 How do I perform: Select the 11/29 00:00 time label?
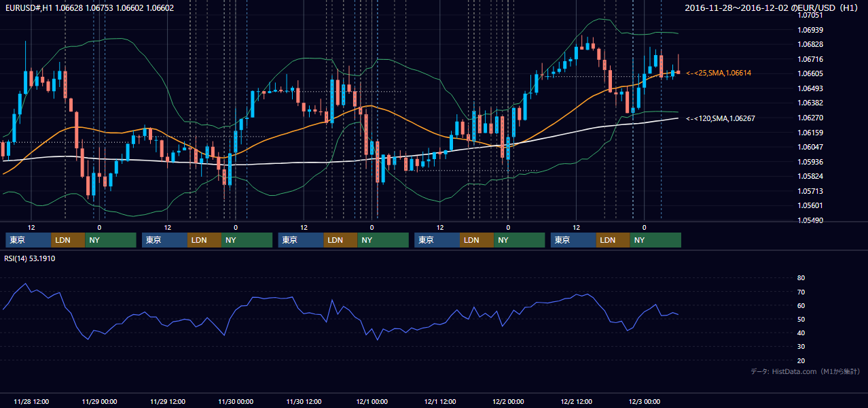[99, 401]
